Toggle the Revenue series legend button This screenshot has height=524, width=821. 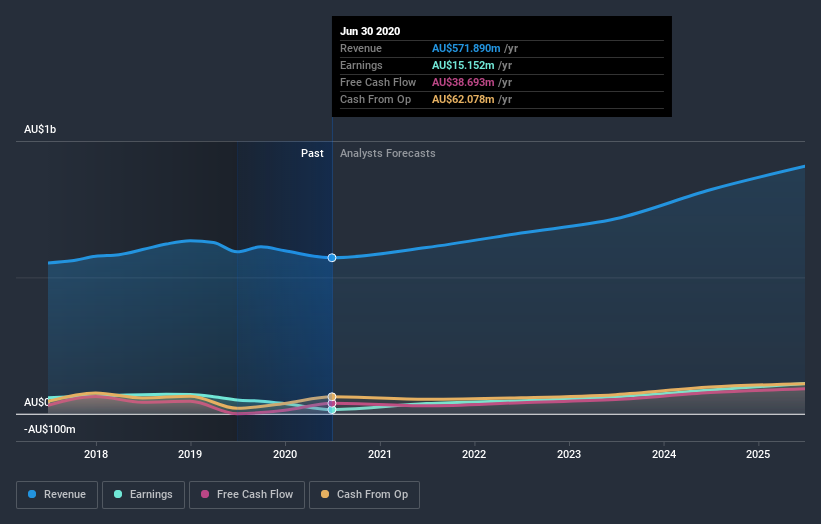tap(57, 495)
